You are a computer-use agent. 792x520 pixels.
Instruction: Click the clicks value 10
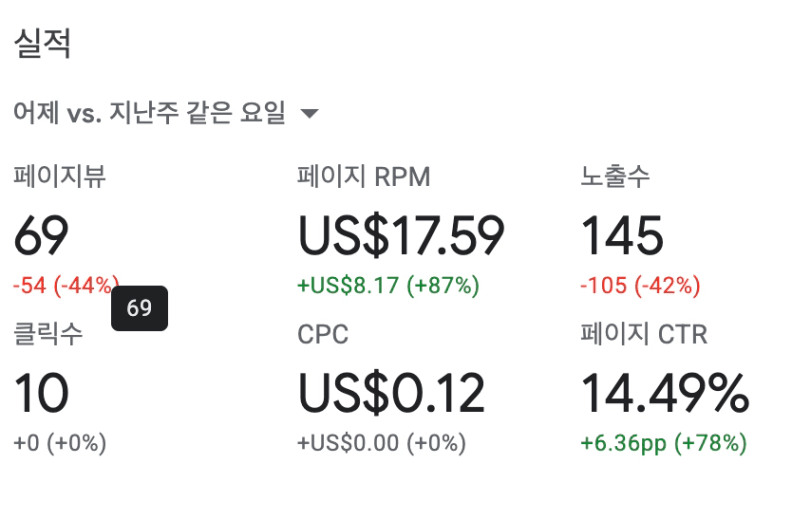click(x=41, y=393)
